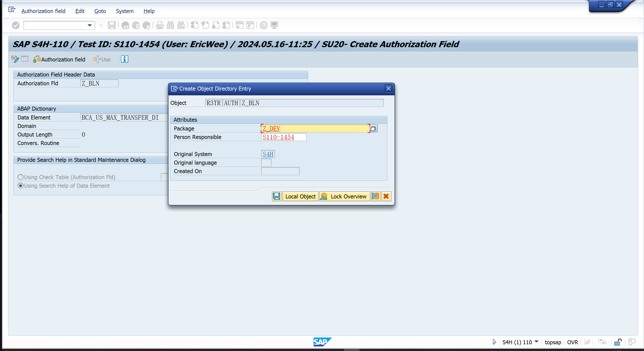Click the Save icon in the dialog footer
644x351 pixels.
coord(277,196)
